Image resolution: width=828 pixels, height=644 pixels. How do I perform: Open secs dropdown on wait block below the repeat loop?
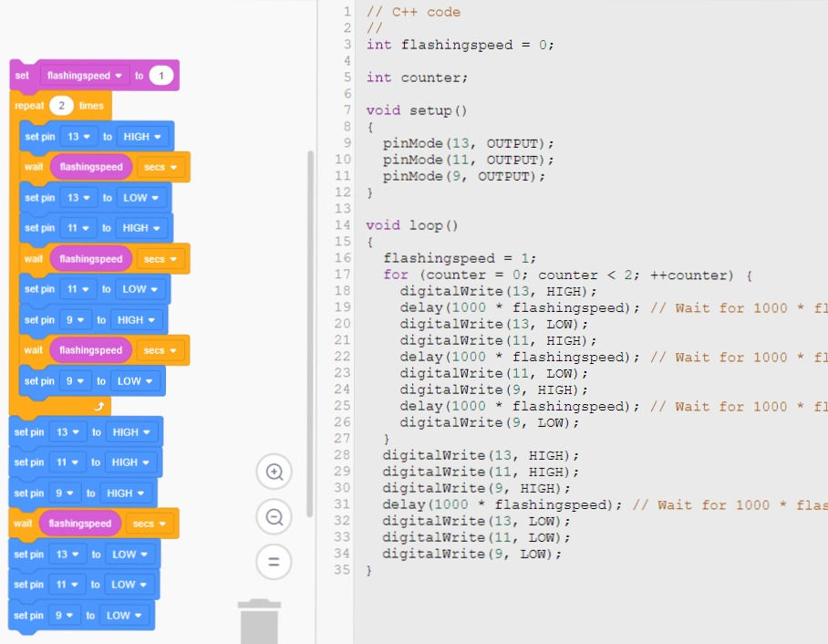[150, 524]
